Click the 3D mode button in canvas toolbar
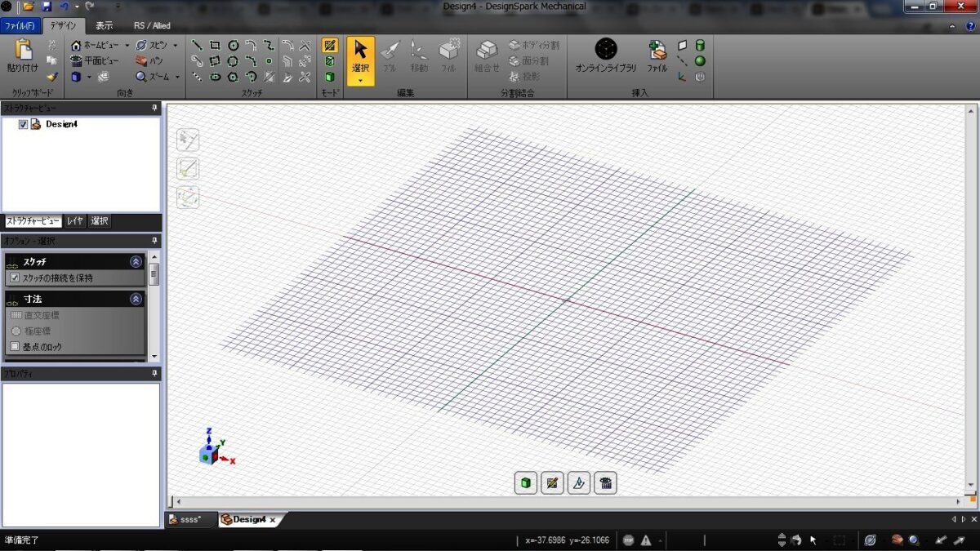The height and width of the screenshot is (551, 980). (526, 483)
